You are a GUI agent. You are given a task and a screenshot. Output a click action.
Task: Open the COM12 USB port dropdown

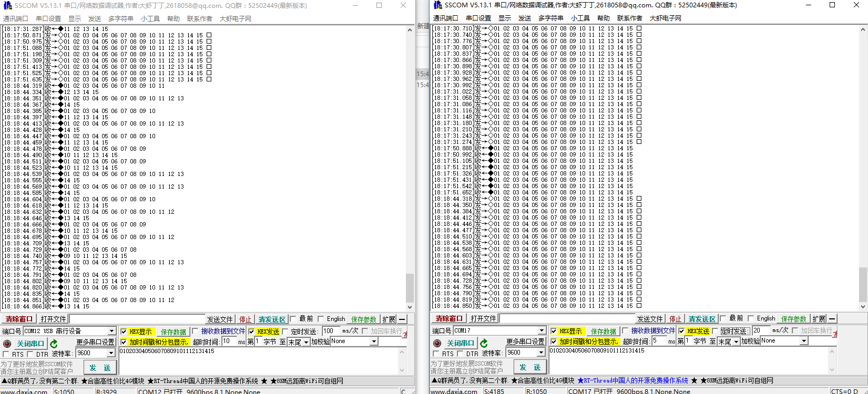pyautogui.click(x=112, y=331)
